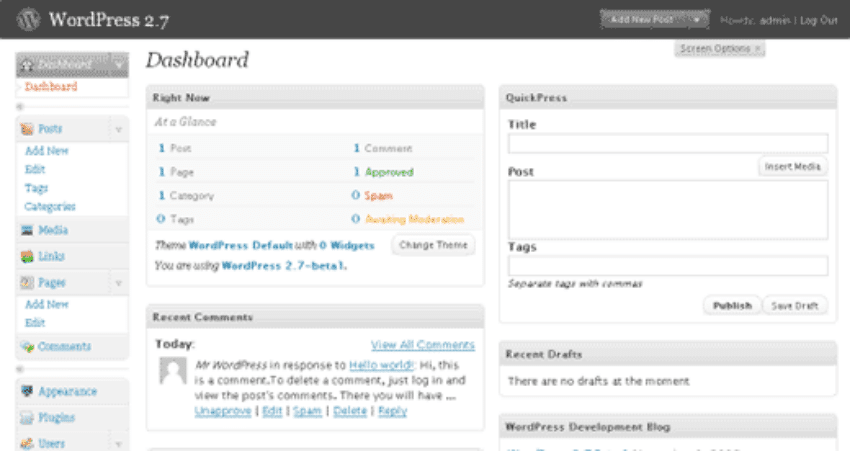
Task: Open the Media menu item
Action: [53, 230]
